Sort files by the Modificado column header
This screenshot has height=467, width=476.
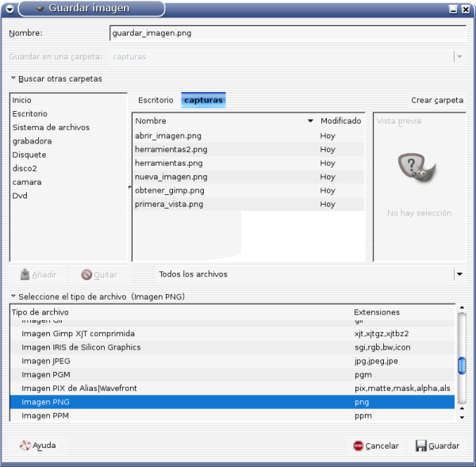coord(340,121)
